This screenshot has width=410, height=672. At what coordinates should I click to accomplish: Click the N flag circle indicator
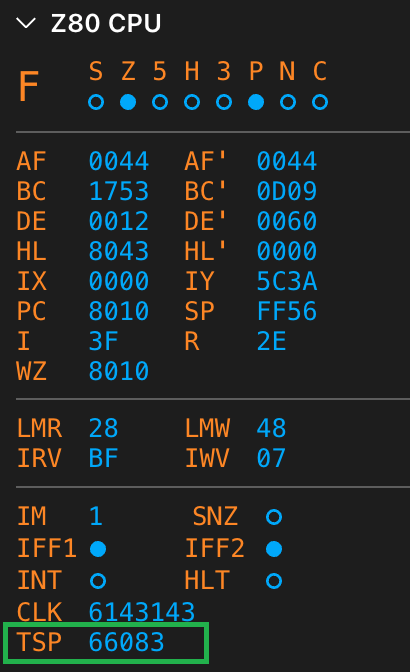288,102
